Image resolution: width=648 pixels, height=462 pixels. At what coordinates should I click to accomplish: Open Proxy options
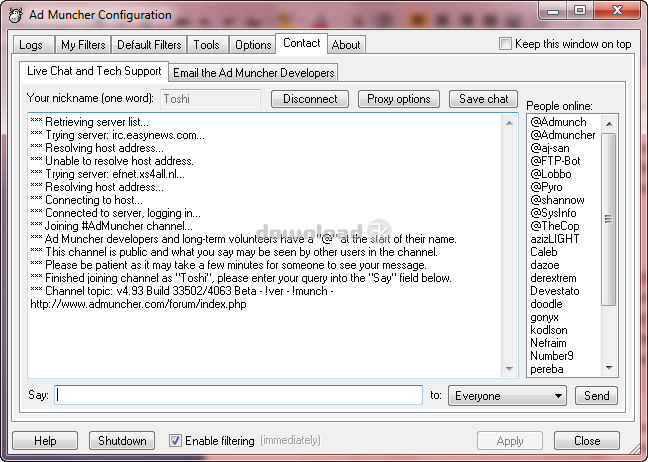point(399,99)
